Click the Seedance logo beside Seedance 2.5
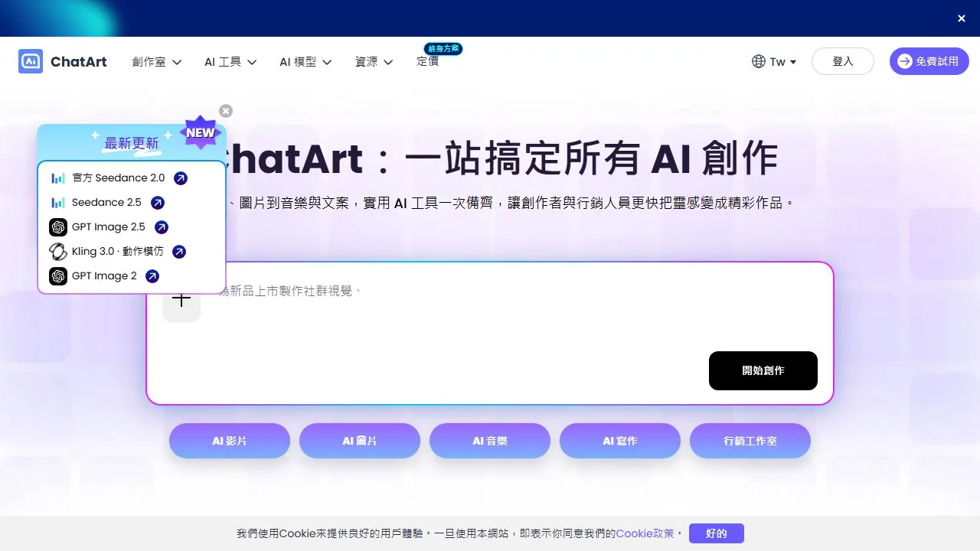Screen dimensions: 980x551 (58, 203)
